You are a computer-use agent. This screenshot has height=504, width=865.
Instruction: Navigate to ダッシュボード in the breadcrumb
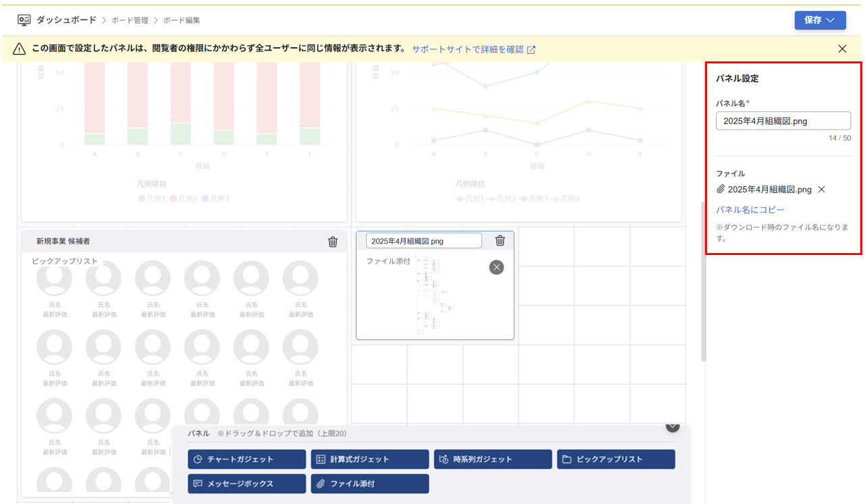point(66,21)
